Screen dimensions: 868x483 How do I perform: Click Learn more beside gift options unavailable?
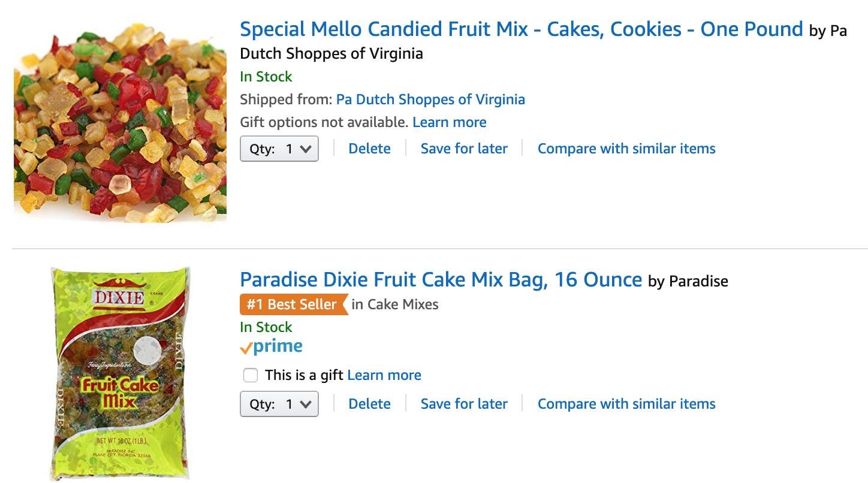tap(450, 122)
